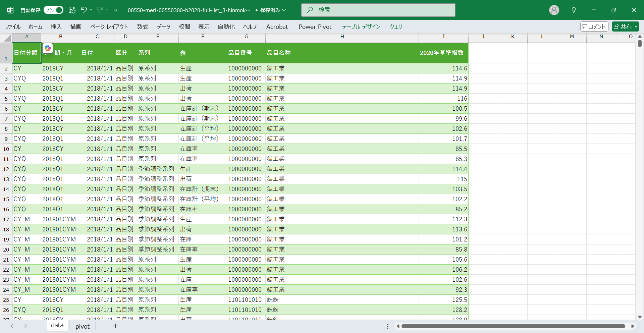
Task: Click the Excel app icon in title bar
Action: coord(10,10)
